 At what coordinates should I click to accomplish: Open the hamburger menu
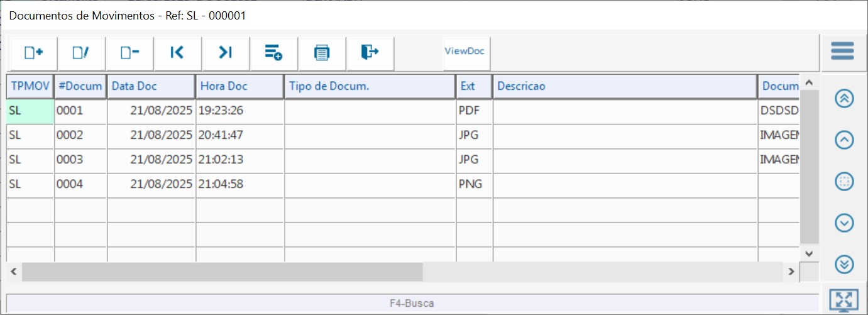point(842,51)
